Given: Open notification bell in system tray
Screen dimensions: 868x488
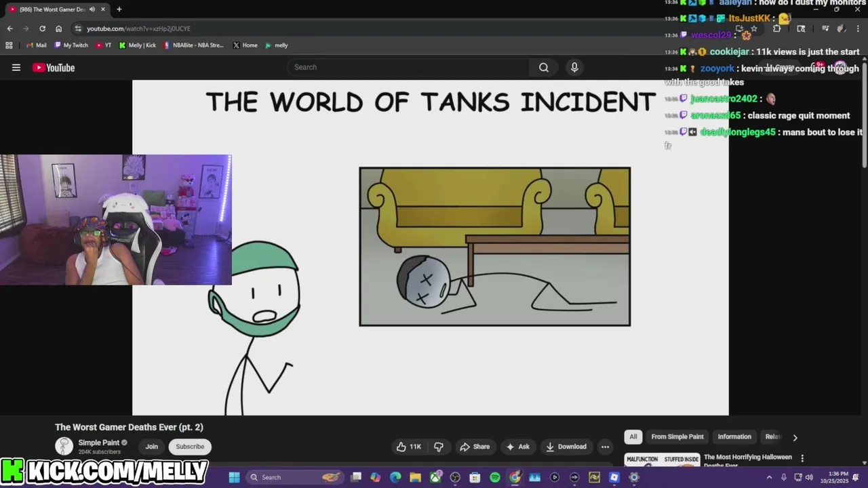Looking at the screenshot, I should (856, 477).
